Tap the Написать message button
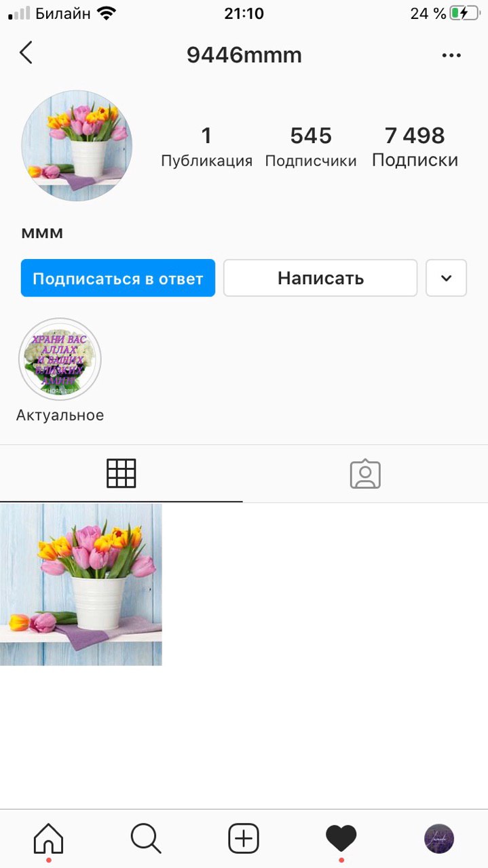Viewport: 488px width, 868px height. pos(320,278)
